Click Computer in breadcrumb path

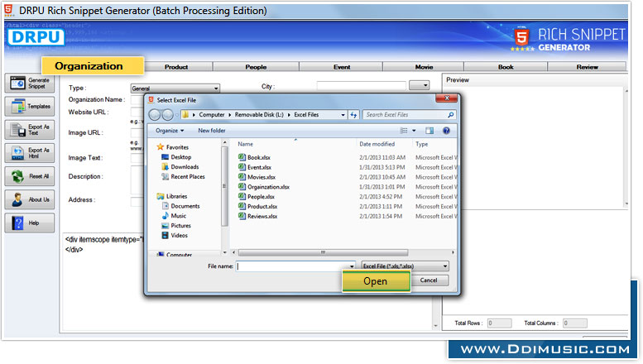pos(212,115)
